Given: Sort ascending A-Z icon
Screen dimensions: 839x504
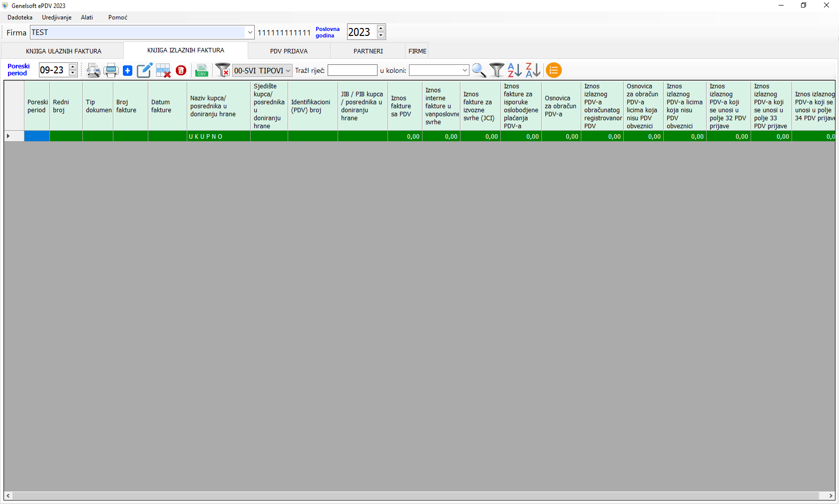Looking at the screenshot, I should click(515, 70).
